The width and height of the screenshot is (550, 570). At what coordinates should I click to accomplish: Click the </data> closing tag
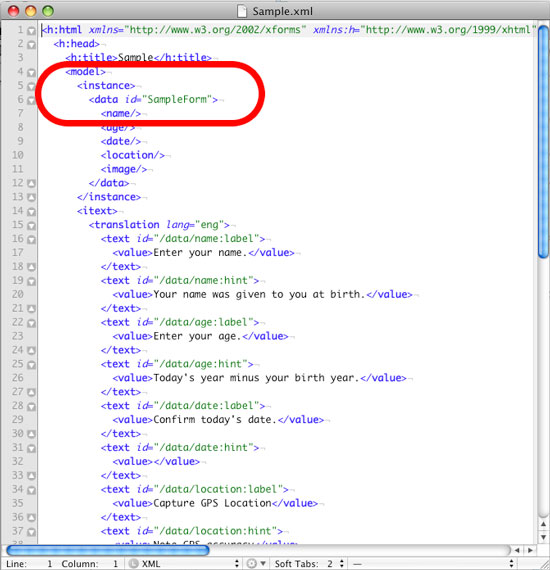coord(109,183)
